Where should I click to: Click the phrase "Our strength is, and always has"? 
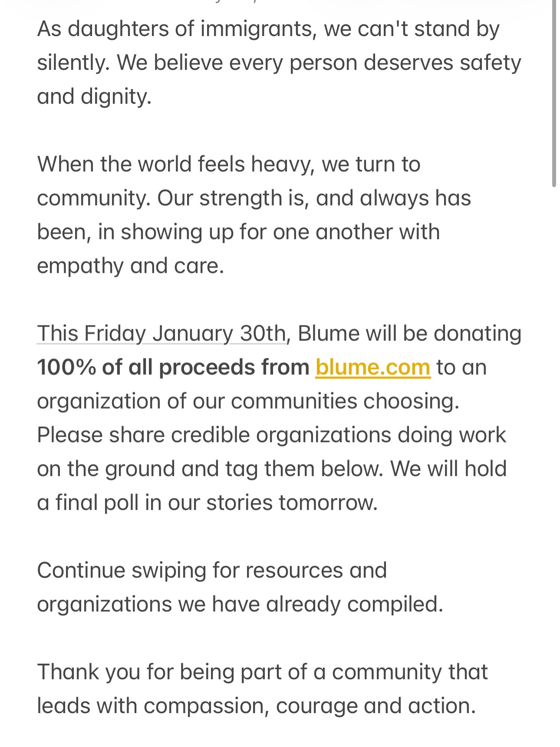click(x=314, y=198)
